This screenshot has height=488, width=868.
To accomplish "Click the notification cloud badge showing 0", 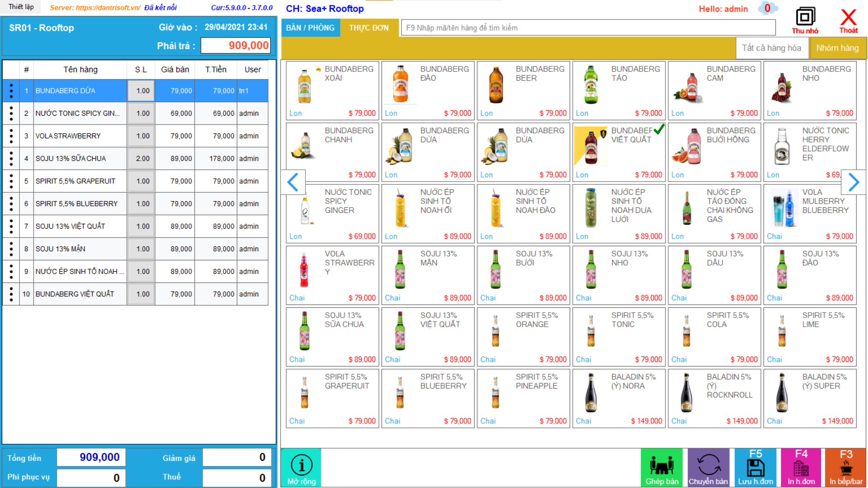I will pyautogui.click(x=768, y=8).
